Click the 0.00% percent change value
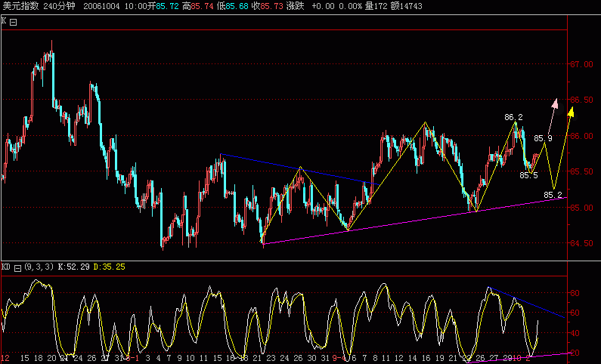This screenshot has width=601, height=364. pyautogui.click(x=351, y=6)
